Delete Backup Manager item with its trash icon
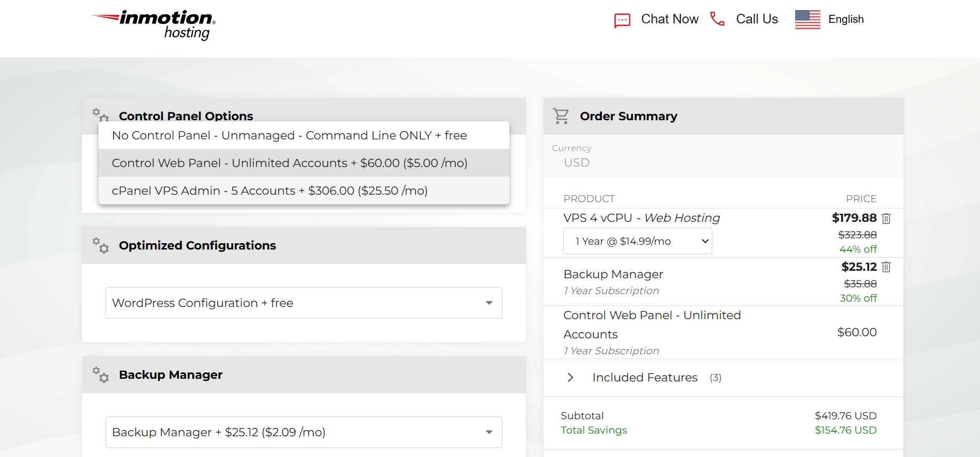The image size is (980, 457). (886, 267)
